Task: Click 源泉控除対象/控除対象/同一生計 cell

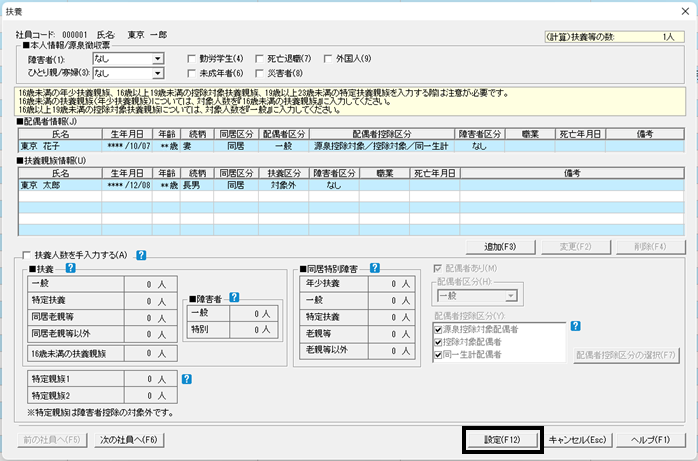Action: click(x=382, y=146)
